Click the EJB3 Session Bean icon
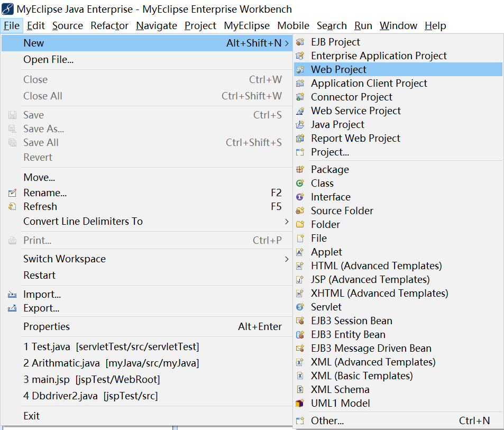 click(300, 321)
